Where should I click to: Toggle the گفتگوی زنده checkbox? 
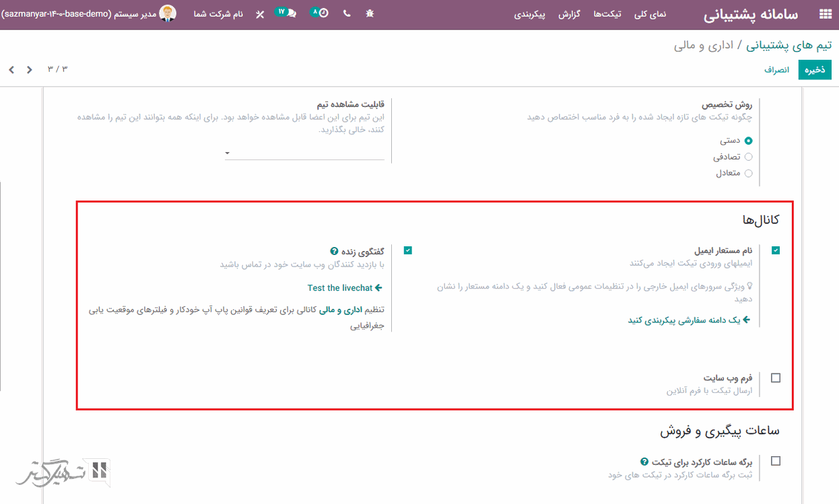tap(408, 250)
